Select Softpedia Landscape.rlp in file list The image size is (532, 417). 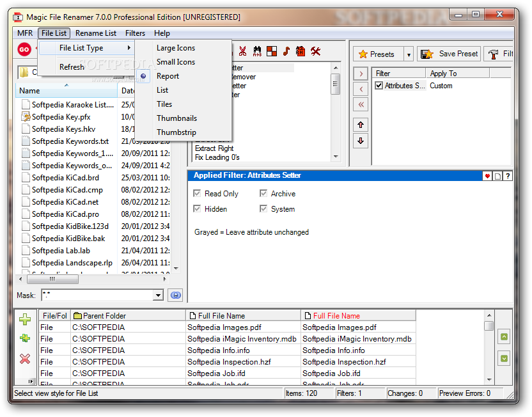point(72,263)
